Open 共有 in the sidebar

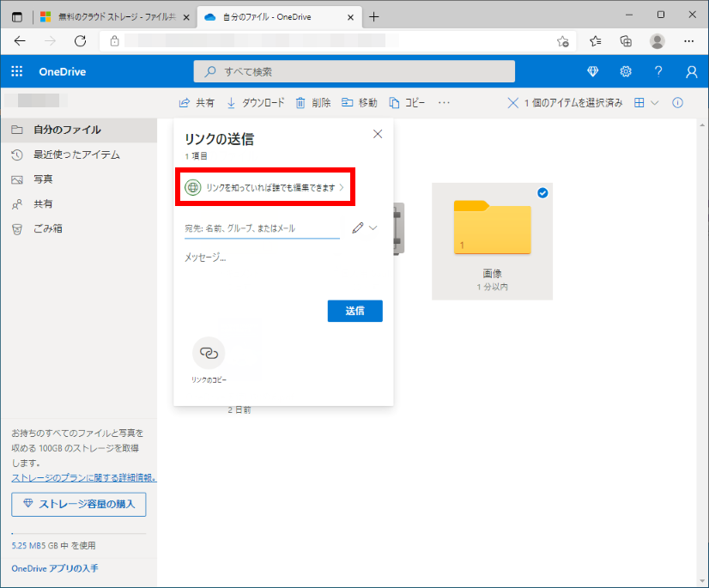[x=79, y=204]
